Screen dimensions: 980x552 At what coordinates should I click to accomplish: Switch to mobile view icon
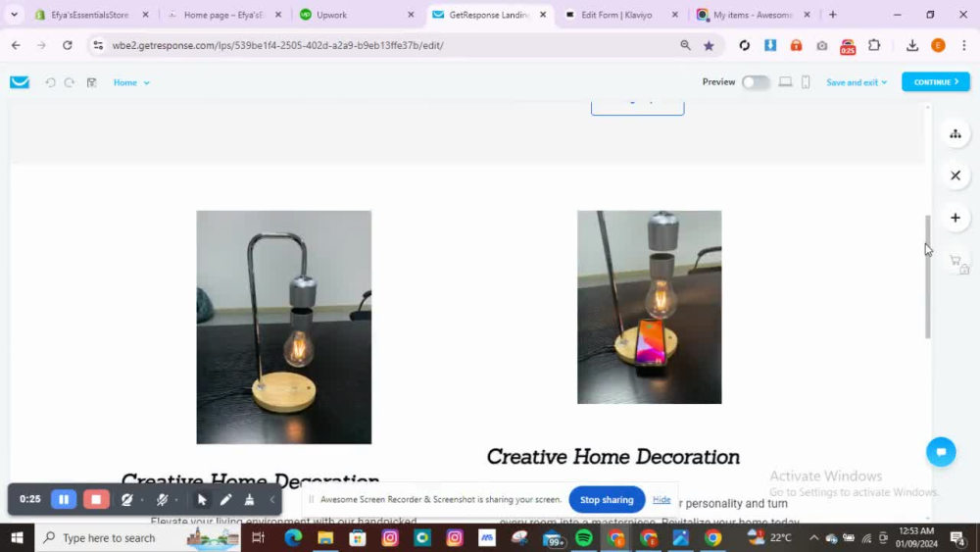click(806, 82)
